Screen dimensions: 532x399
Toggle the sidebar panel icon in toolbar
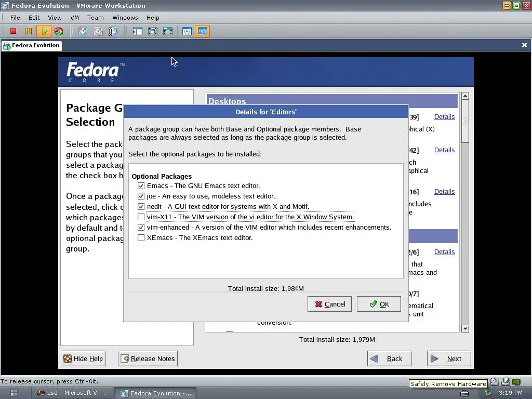(137, 31)
